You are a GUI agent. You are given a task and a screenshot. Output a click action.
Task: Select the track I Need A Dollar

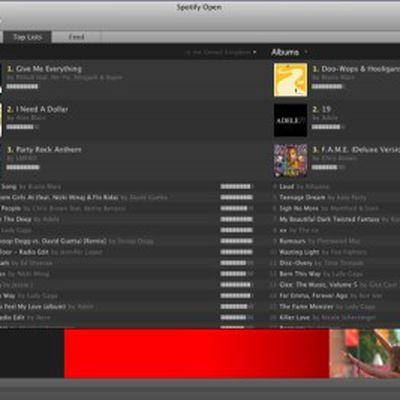click(x=42, y=109)
